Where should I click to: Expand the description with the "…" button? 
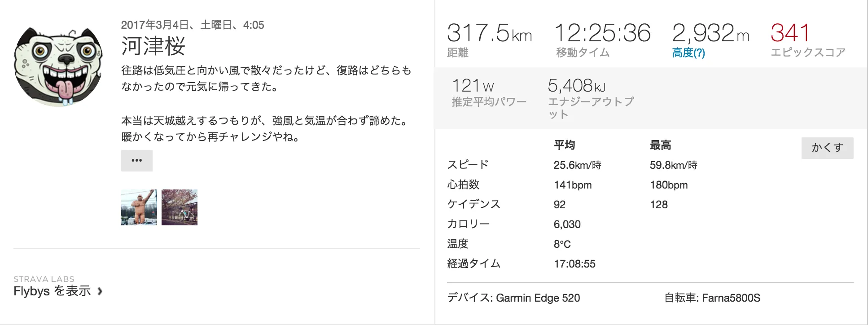tap(137, 161)
